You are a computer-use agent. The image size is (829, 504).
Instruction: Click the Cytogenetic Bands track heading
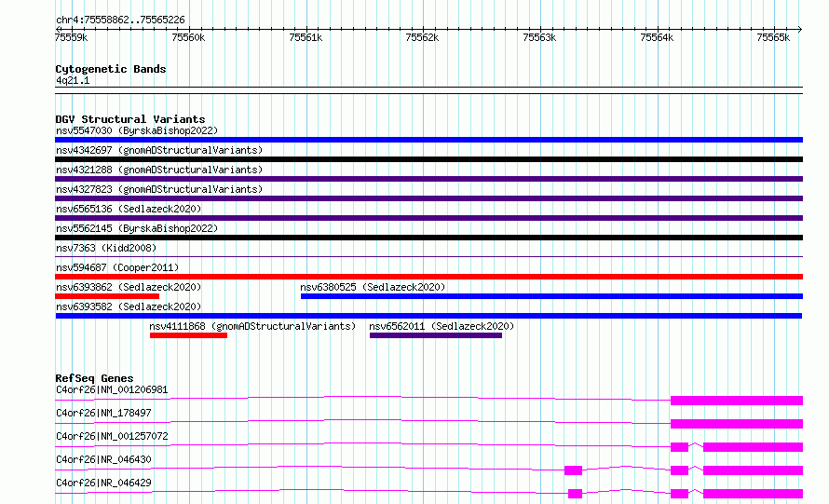[x=111, y=69]
